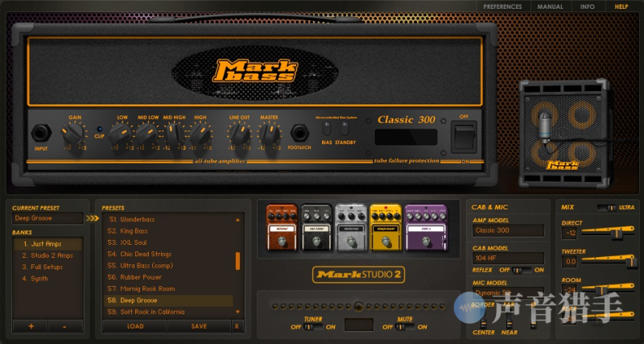This screenshot has width=644, height=344.
Task: Select the Full Setups bank
Action: [x=48, y=267]
